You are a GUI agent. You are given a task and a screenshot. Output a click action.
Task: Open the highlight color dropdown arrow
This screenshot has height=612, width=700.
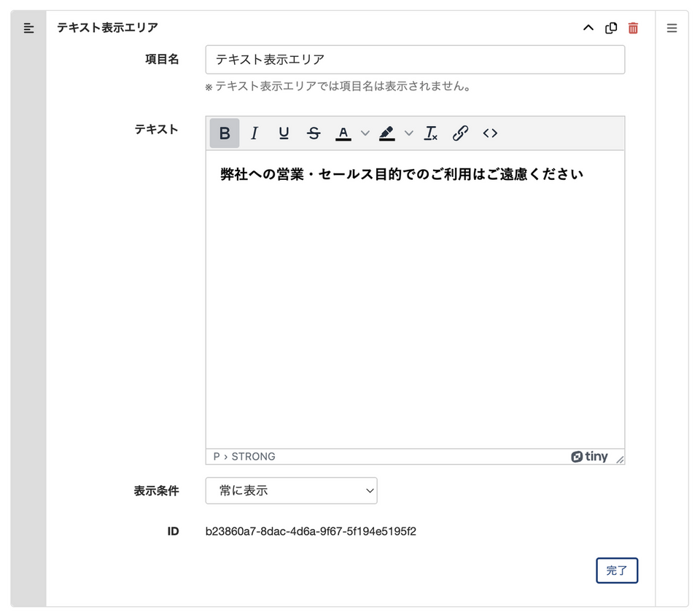coord(409,133)
